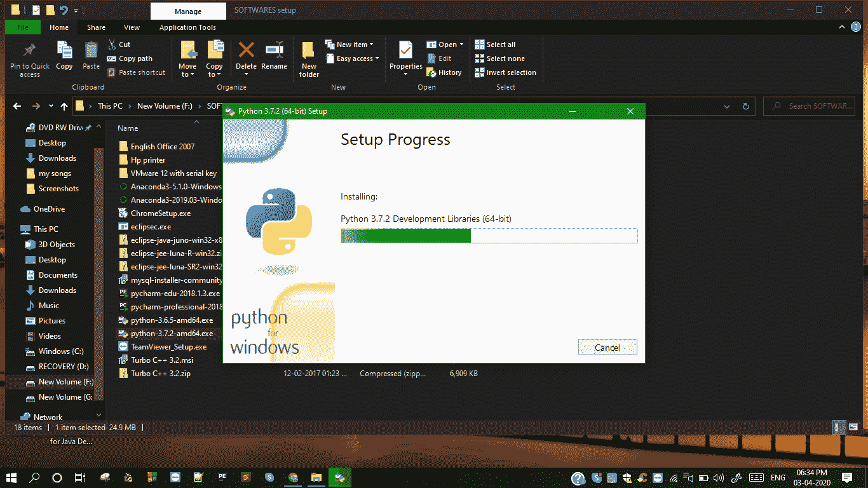
Task: Switch to Large icons view in status bar
Action: point(853,428)
